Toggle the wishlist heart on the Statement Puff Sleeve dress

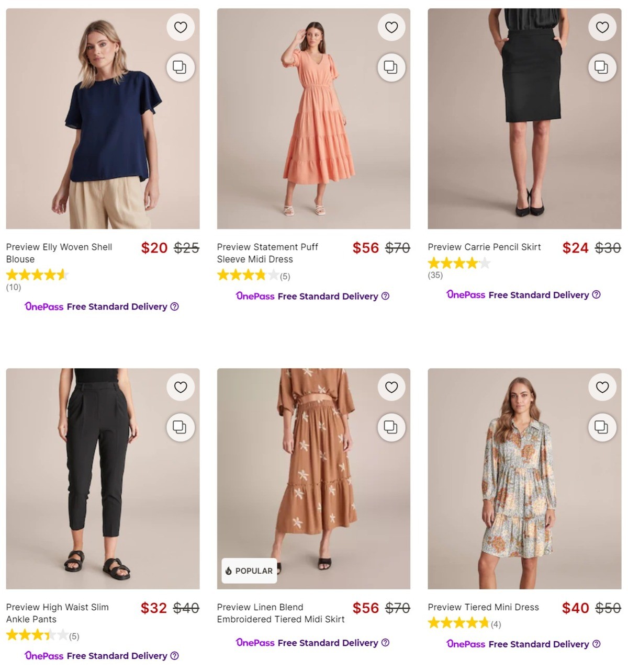[391, 27]
